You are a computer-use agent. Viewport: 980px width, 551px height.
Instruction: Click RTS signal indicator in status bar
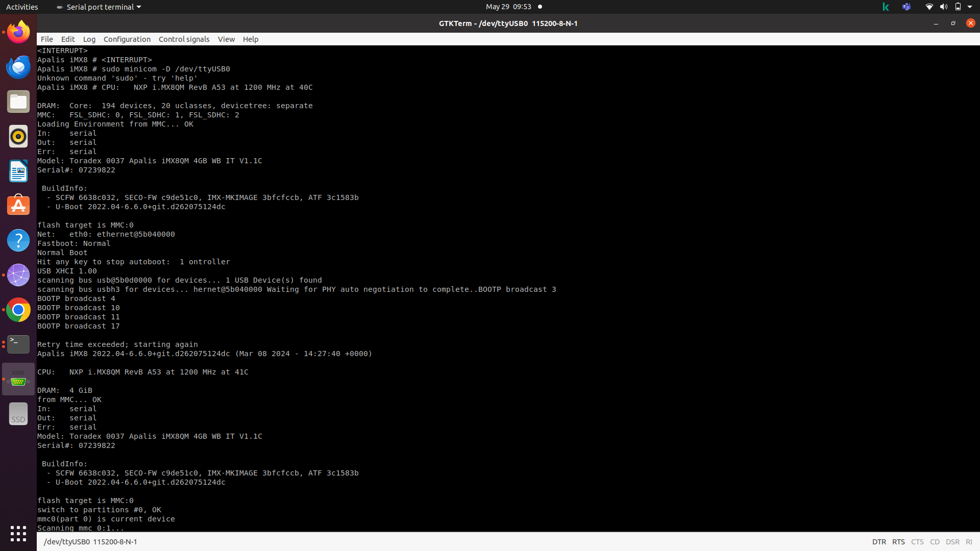tap(898, 542)
